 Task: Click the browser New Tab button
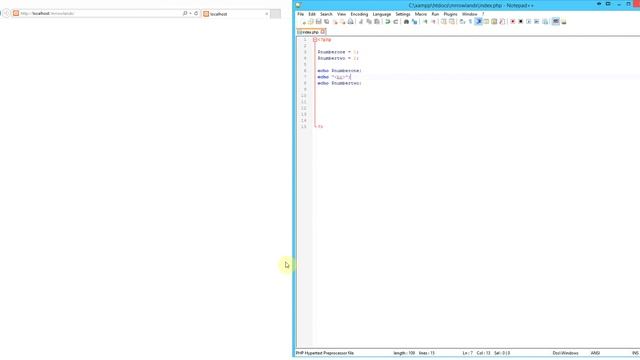(x=276, y=14)
